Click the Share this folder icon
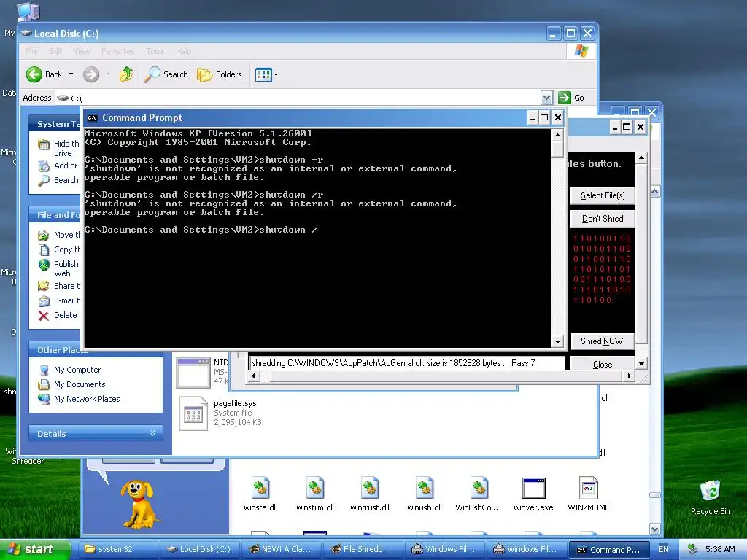 click(44, 286)
